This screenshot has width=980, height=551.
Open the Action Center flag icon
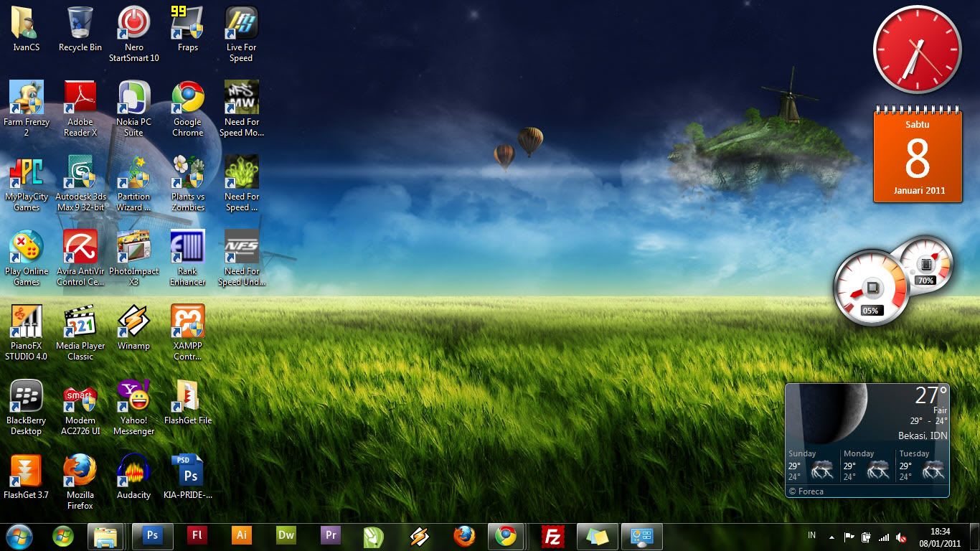(849, 537)
